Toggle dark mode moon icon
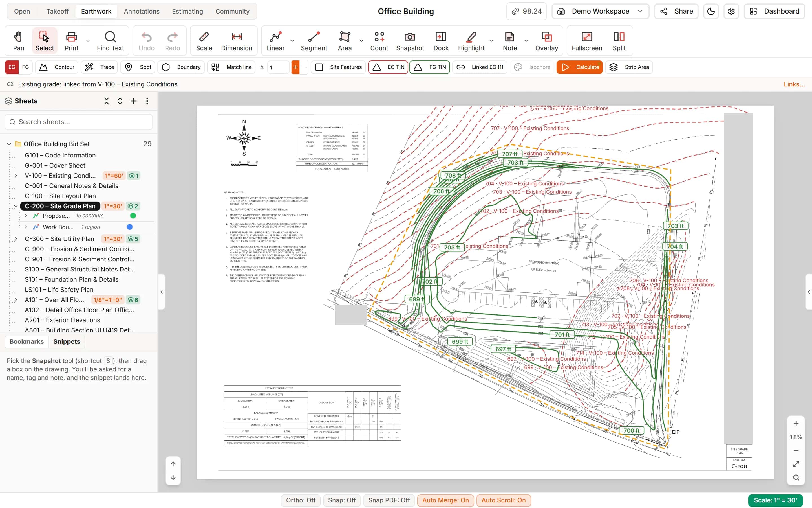The image size is (812, 508). point(711,11)
